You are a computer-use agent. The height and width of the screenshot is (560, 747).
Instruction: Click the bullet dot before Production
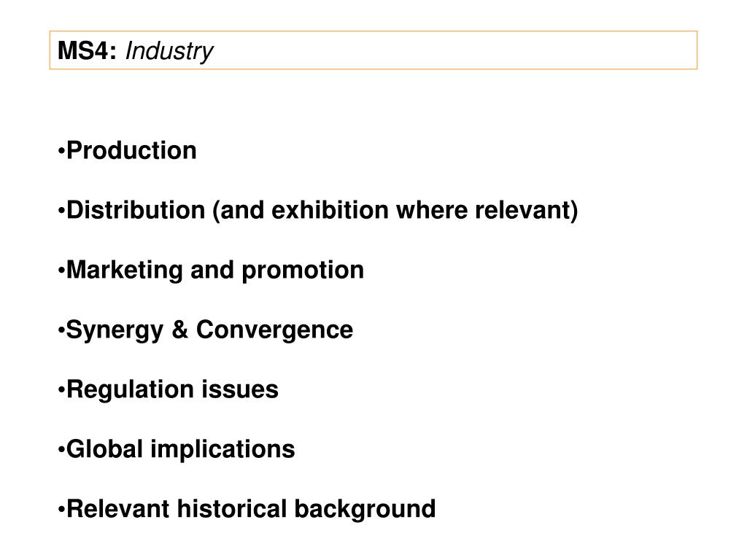(61, 152)
